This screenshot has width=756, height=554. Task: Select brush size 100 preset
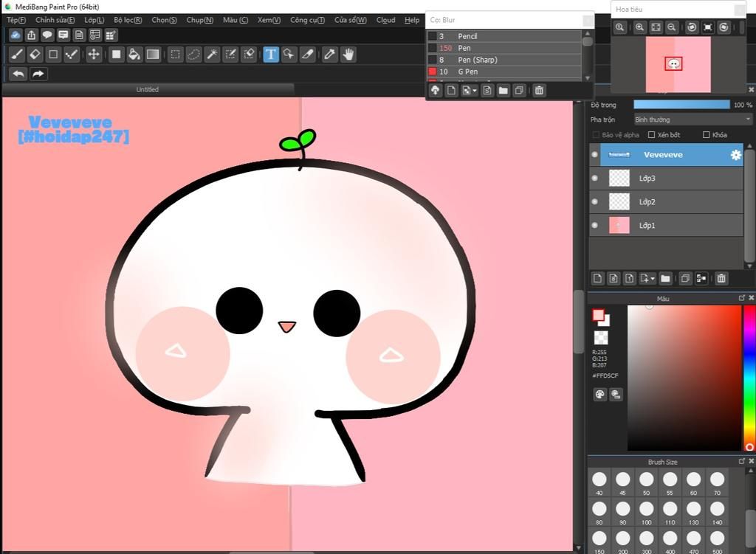[x=646, y=512]
